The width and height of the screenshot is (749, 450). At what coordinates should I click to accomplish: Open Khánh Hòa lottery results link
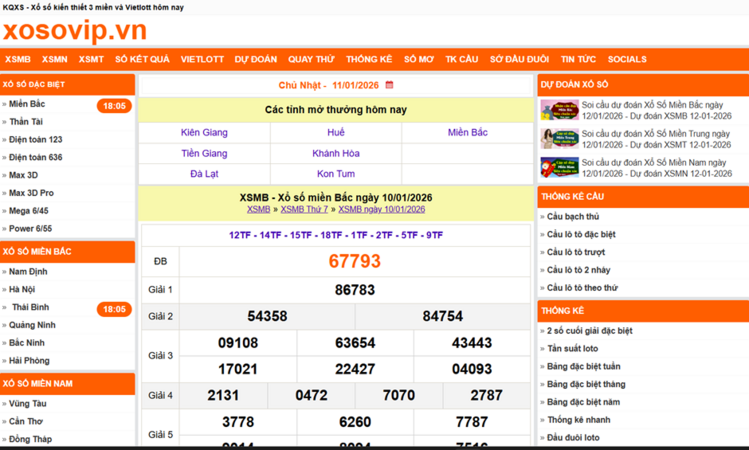point(335,153)
